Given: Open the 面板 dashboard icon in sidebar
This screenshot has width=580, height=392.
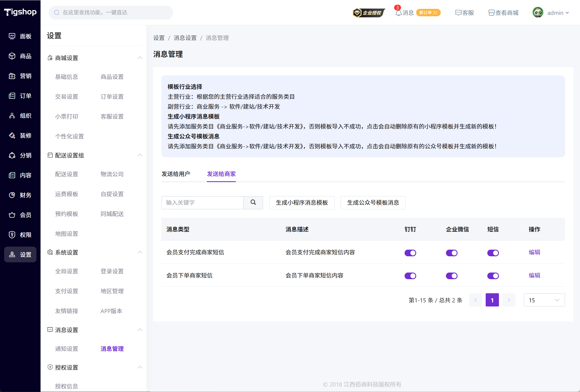Looking at the screenshot, I should point(12,36).
